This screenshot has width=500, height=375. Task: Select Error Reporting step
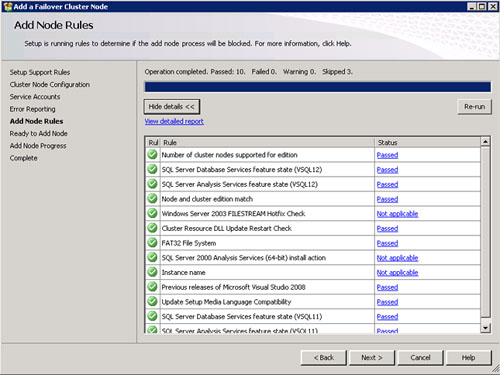[32, 109]
